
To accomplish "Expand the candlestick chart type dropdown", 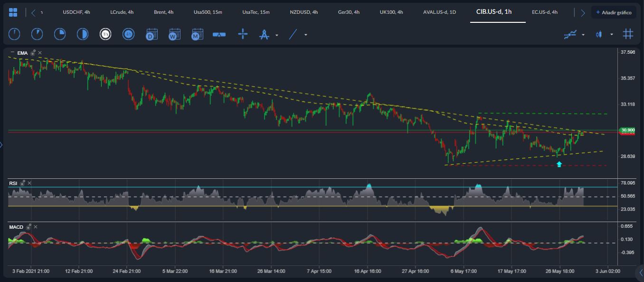I will tap(612, 35).
